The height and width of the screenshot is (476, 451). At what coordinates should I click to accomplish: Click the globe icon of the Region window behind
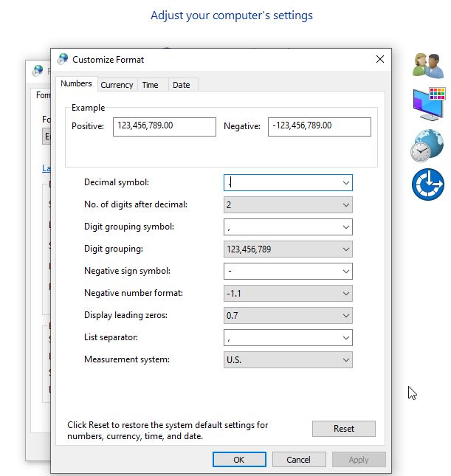coord(38,71)
